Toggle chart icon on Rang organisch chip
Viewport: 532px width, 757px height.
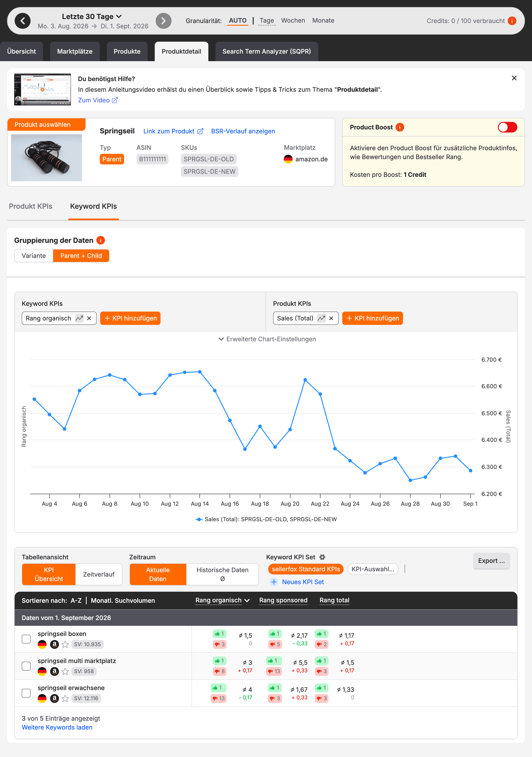coord(79,318)
